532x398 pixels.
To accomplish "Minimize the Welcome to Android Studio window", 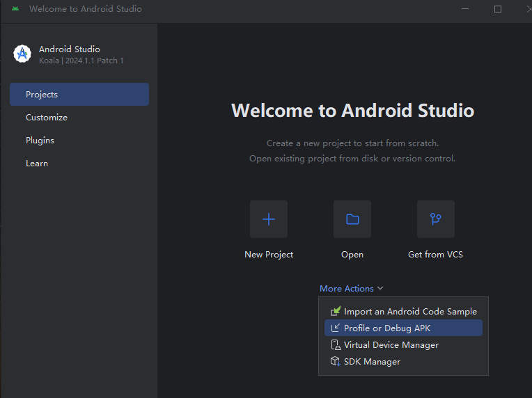I will (465, 9).
